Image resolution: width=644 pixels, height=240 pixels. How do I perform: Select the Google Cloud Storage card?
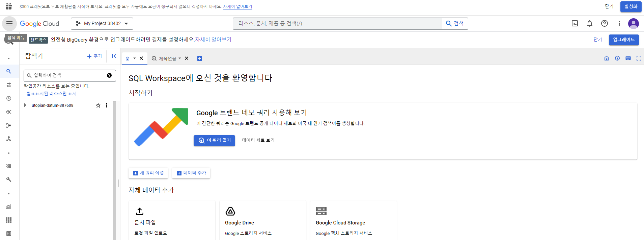click(354, 220)
